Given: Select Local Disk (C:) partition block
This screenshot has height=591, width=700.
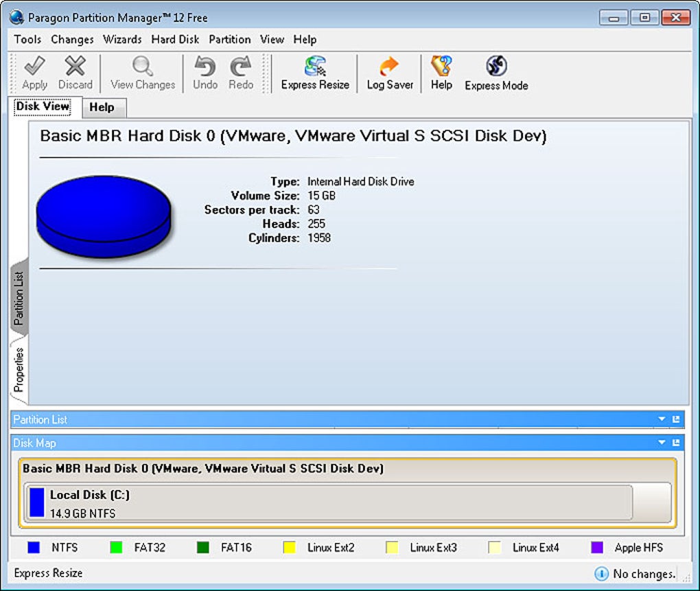Looking at the screenshot, I should [x=329, y=502].
